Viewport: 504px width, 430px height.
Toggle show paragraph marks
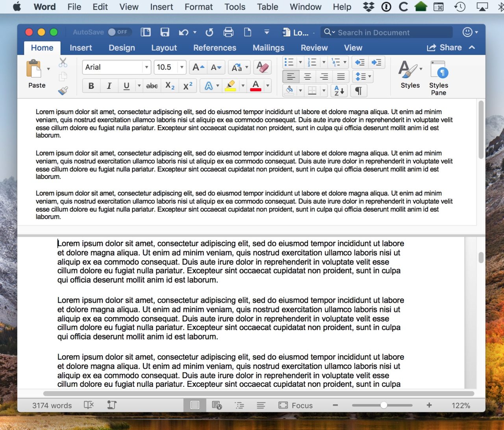pyautogui.click(x=358, y=91)
